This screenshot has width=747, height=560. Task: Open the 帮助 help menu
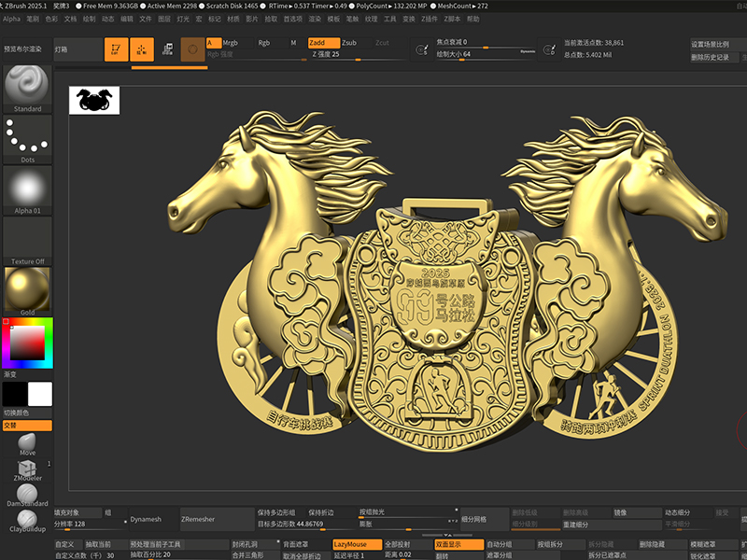[x=473, y=19]
